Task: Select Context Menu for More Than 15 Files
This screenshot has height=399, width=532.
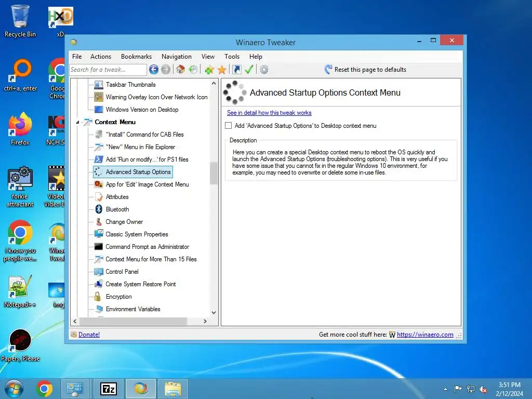Action: click(151, 259)
